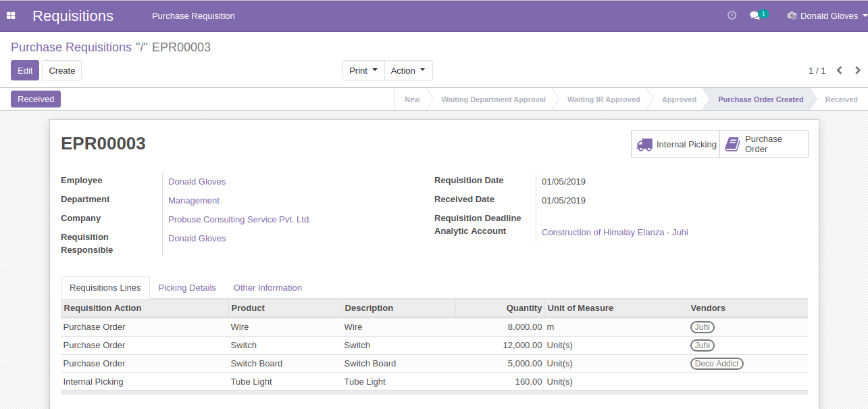Click the Purchase Order book icon
Screen dimensions: 868x409
[x=732, y=144]
